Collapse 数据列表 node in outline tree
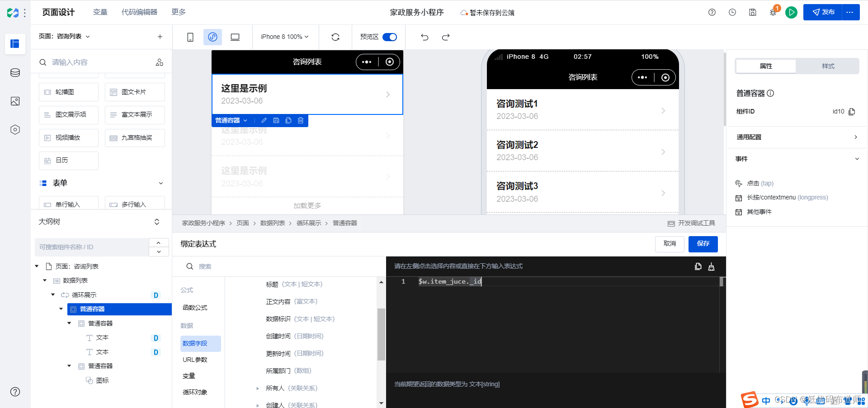 click(45, 280)
